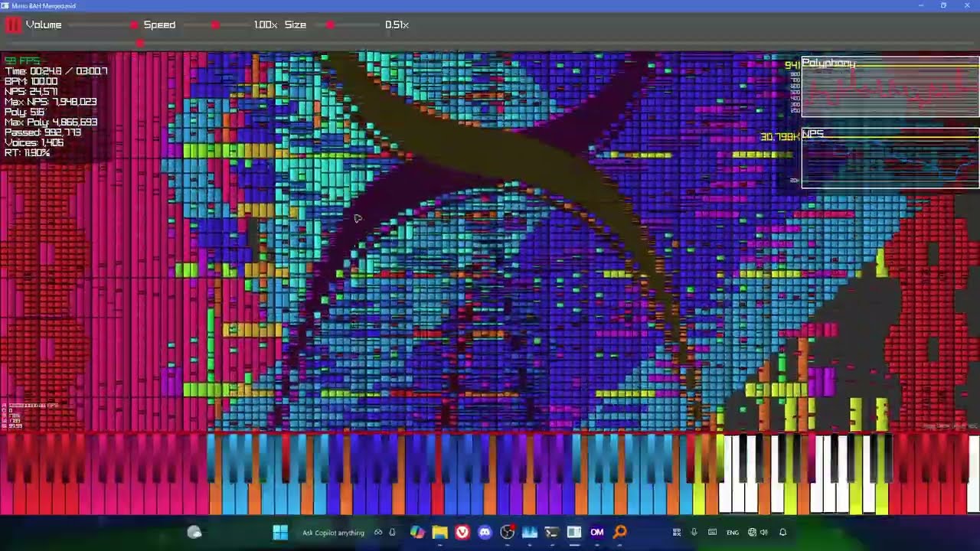980x551 pixels.
Task: Click the RT: 11.90% readout
Action: [27, 153]
